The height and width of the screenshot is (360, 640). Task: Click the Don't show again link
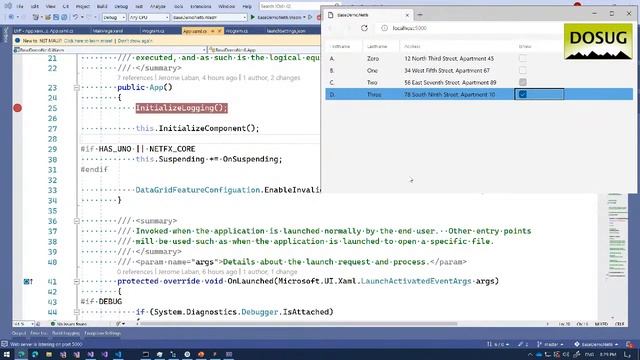click(135, 41)
